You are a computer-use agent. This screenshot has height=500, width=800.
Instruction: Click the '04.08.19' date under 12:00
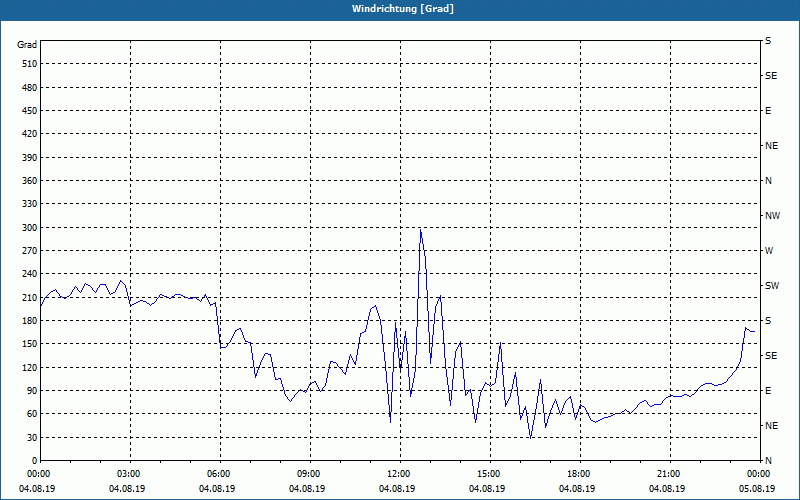[397, 489]
